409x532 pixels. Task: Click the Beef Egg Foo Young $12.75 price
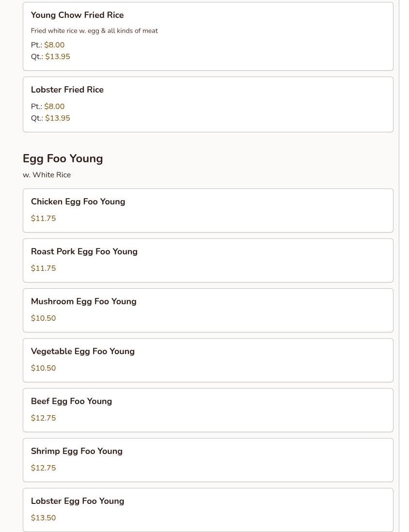click(43, 418)
